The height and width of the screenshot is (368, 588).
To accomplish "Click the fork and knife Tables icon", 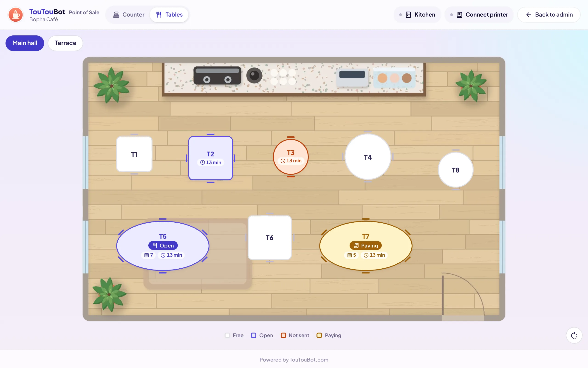I will pos(159,14).
